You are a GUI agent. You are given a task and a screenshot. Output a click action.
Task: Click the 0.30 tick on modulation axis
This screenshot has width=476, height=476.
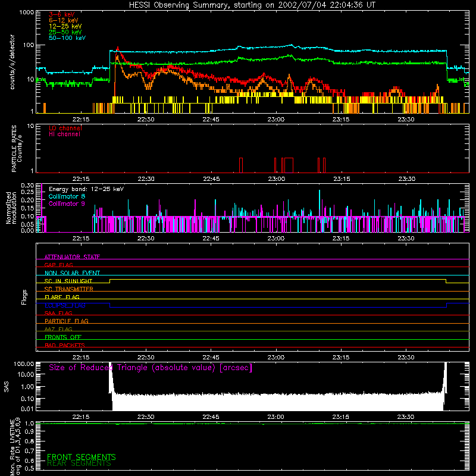(x=27, y=186)
